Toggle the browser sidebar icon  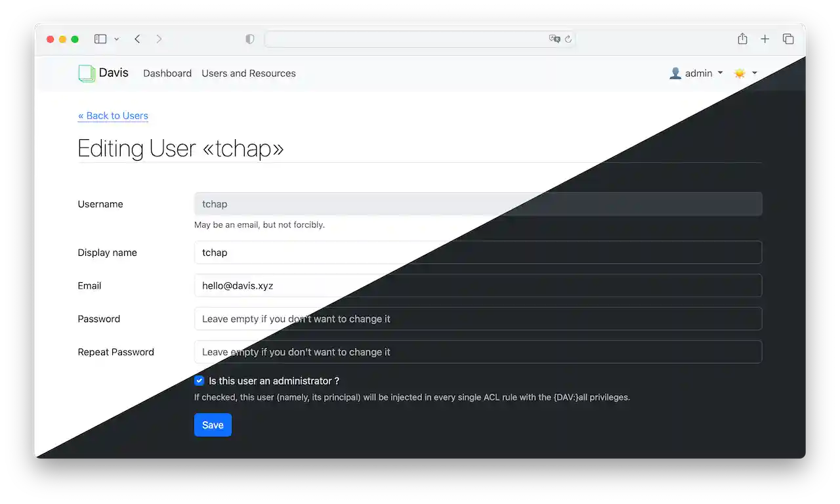[x=100, y=39]
